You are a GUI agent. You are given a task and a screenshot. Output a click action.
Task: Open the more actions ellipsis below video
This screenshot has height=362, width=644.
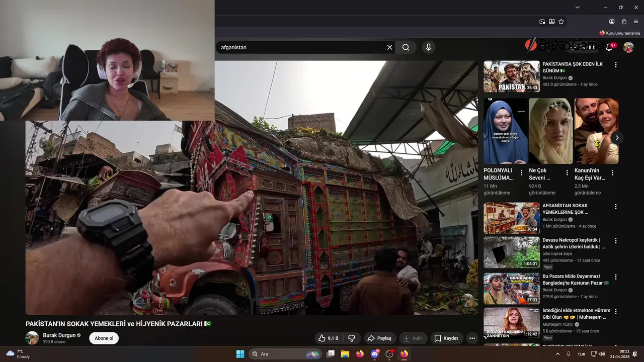point(472,338)
